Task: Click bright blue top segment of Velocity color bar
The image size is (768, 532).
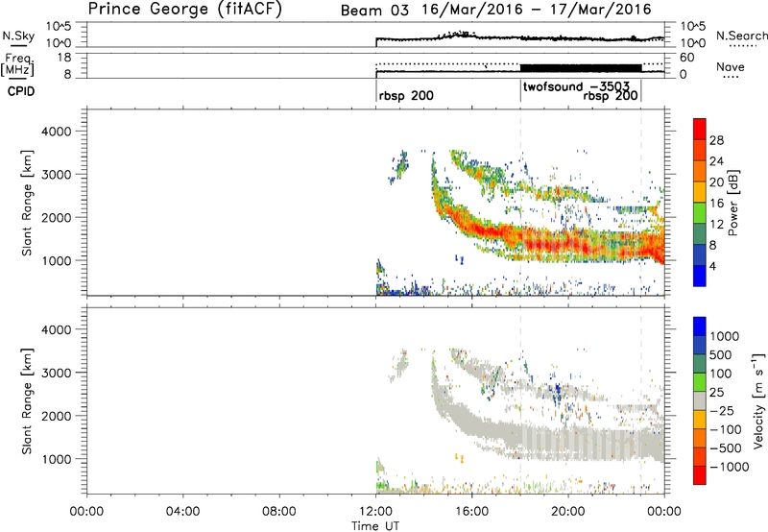Action: pyautogui.click(x=700, y=326)
